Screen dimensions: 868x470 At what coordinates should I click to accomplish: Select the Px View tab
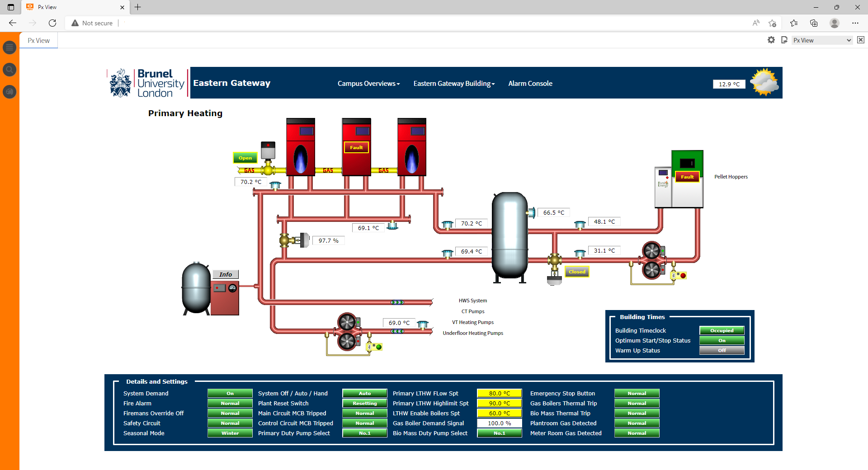[38, 40]
